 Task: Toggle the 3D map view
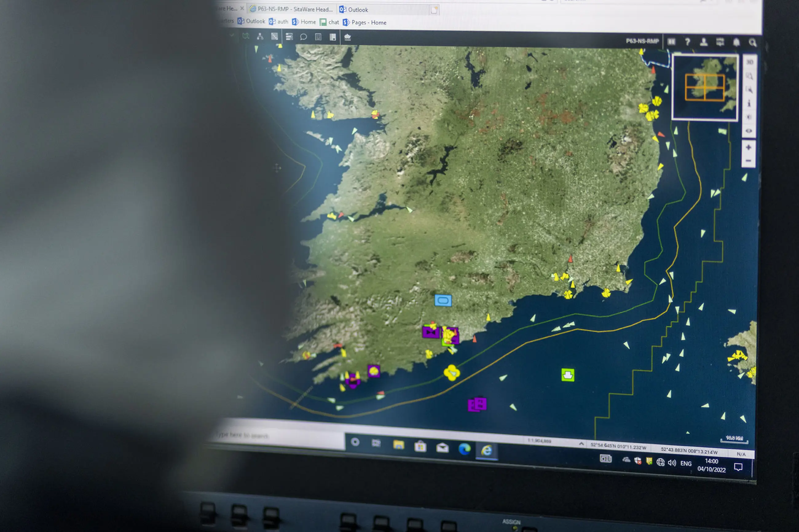pos(750,62)
